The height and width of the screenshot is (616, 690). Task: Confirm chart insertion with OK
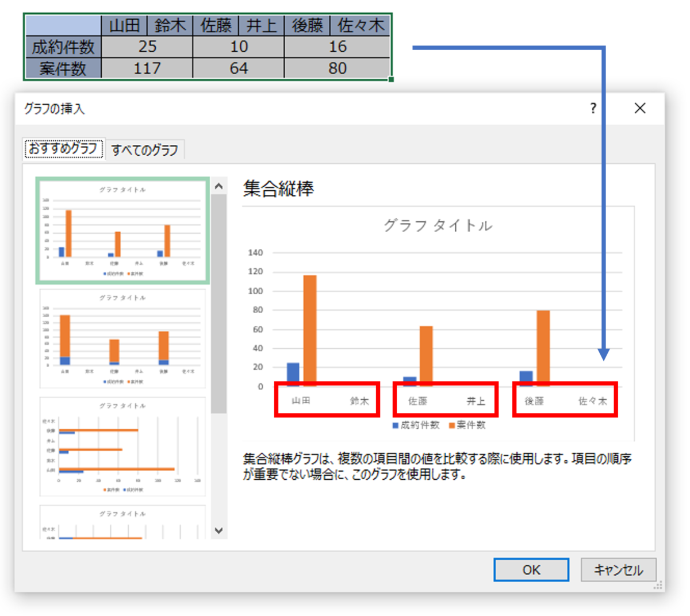pyautogui.click(x=531, y=570)
